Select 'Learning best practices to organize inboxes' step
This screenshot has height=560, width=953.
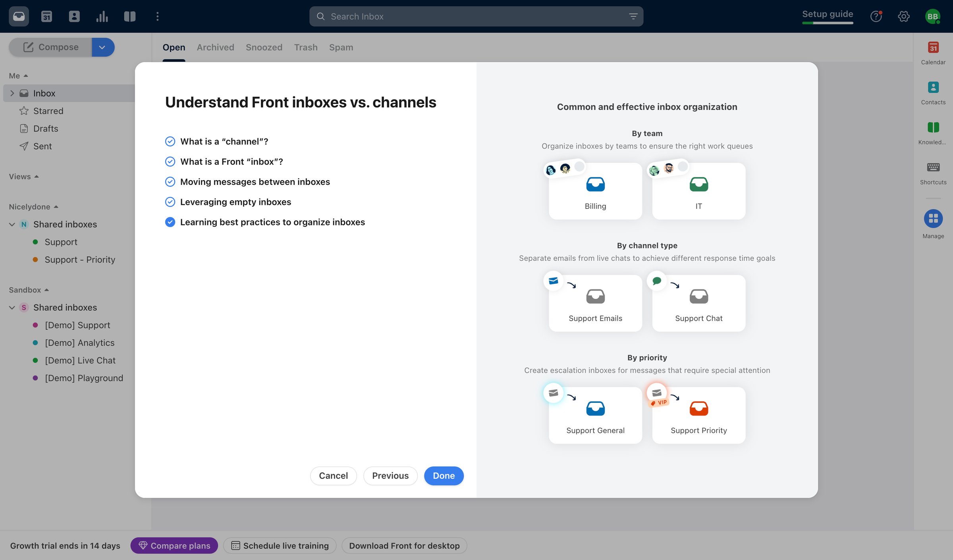point(265,222)
